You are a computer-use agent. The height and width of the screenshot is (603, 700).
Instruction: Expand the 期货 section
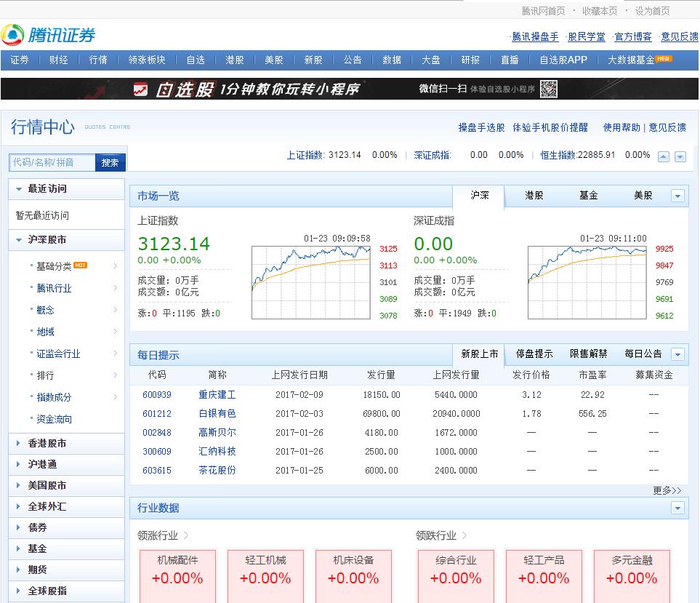[66, 570]
